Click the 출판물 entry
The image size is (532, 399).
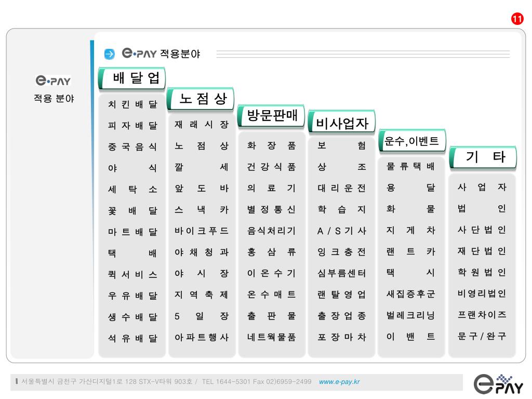point(271,316)
